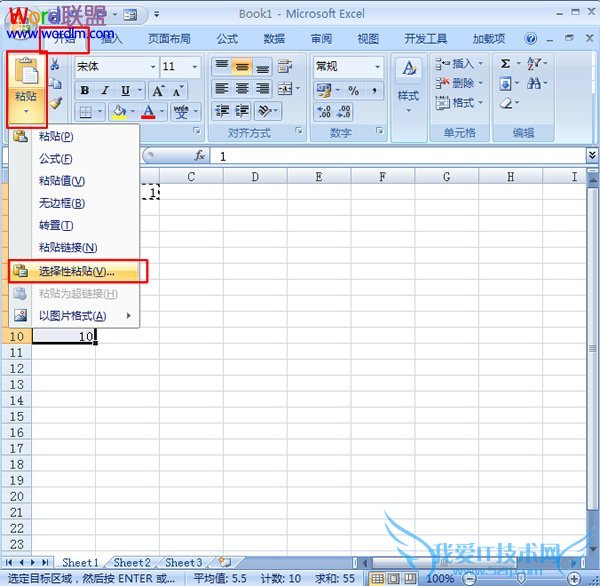This screenshot has height=586, width=600.
Task: Choose 公式(F) from paste menu
Action: click(74, 158)
